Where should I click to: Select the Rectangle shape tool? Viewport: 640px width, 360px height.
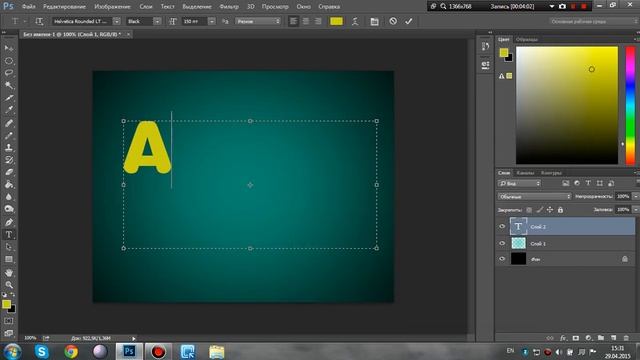9,259
